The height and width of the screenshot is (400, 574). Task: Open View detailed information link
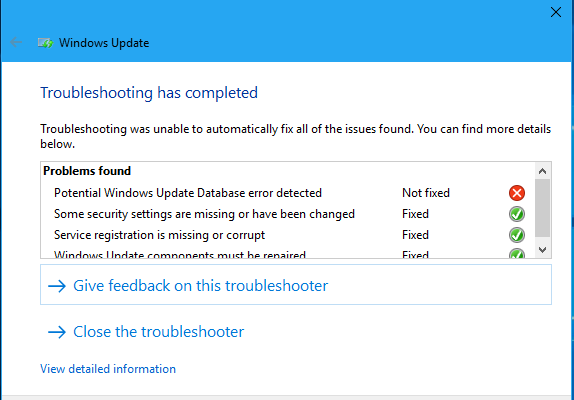pyautogui.click(x=108, y=369)
